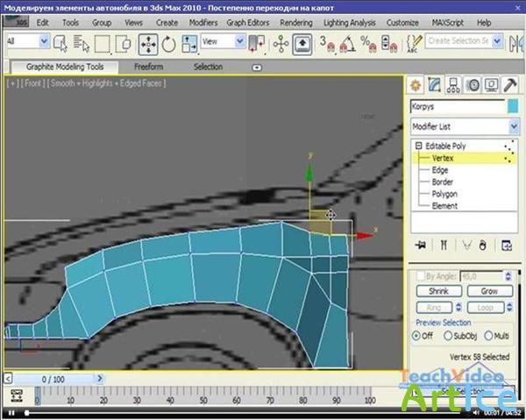The image size is (526, 420).
Task: Enable the By Angle checkbox
Action: pyautogui.click(x=419, y=275)
